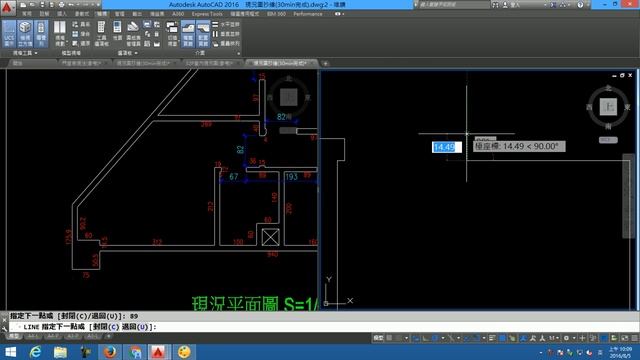This screenshot has height=360, width=640.
Task: Toggle polar tracking in status bar
Action: point(435,338)
